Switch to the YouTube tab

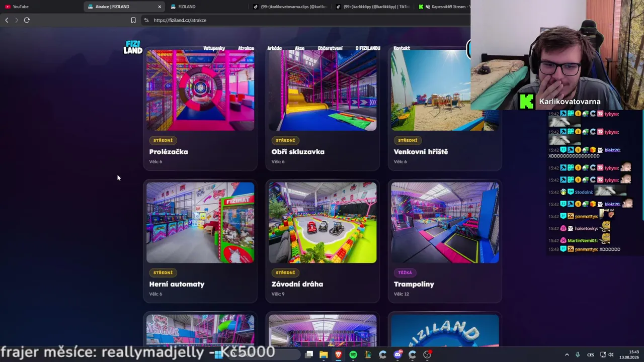(40, 7)
